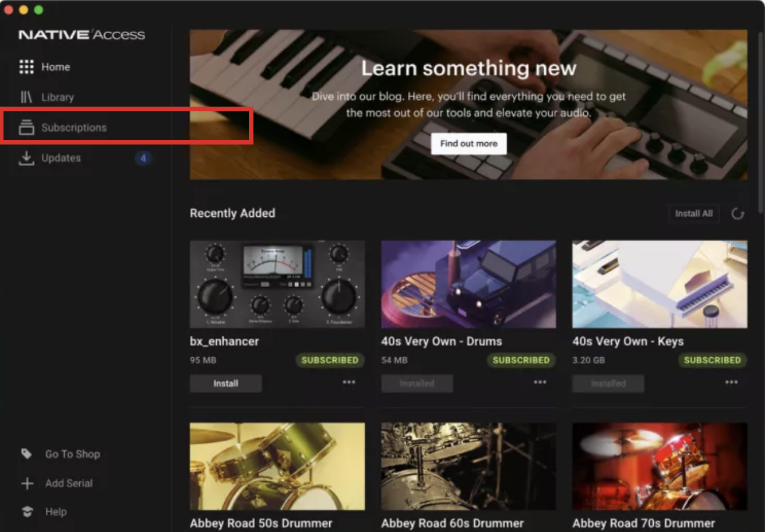Click the Updates download icon
Viewport: 765px width, 532px height.
pyautogui.click(x=26, y=158)
